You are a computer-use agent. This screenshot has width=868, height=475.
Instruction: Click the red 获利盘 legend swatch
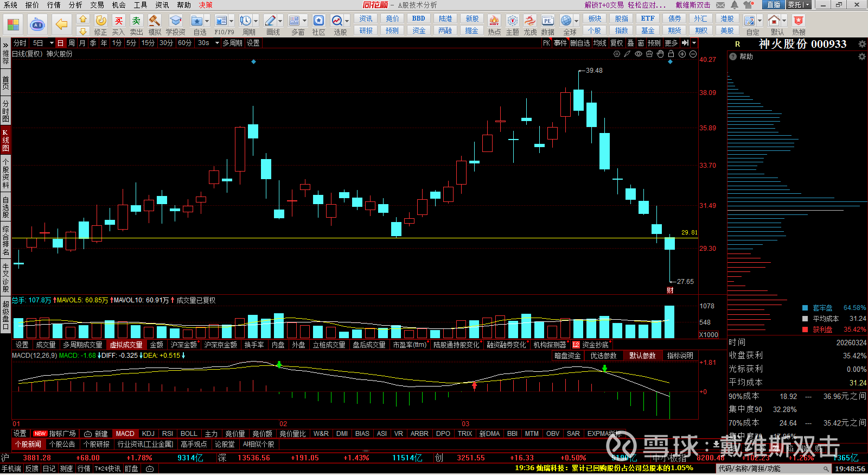806,330
